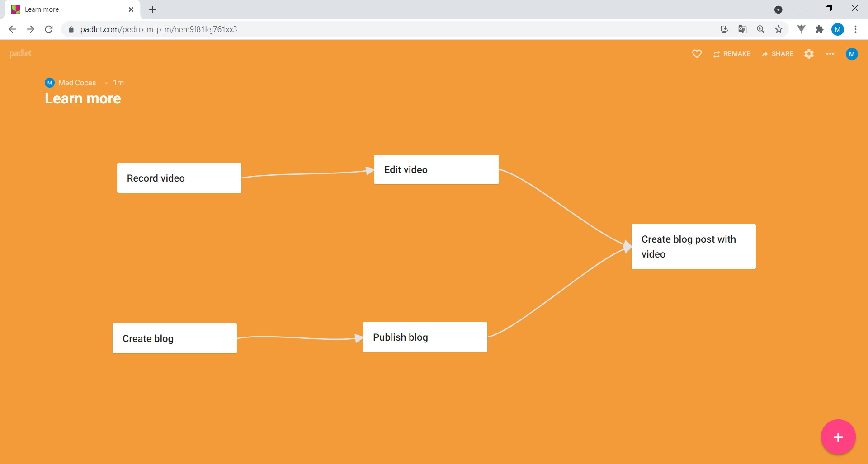The width and height of the screenshot is (868, 464).
Task: Click the translate page icon
Action: [x=742, y=29]
